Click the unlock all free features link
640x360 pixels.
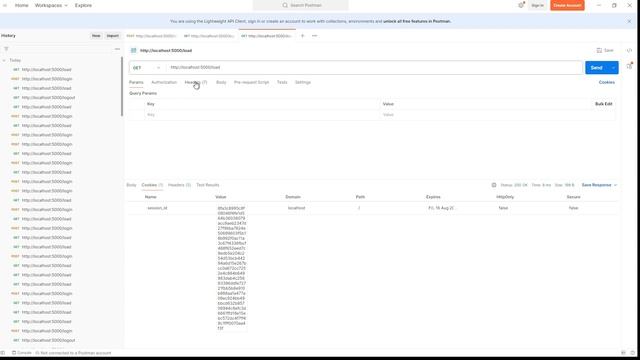point(417,21)
